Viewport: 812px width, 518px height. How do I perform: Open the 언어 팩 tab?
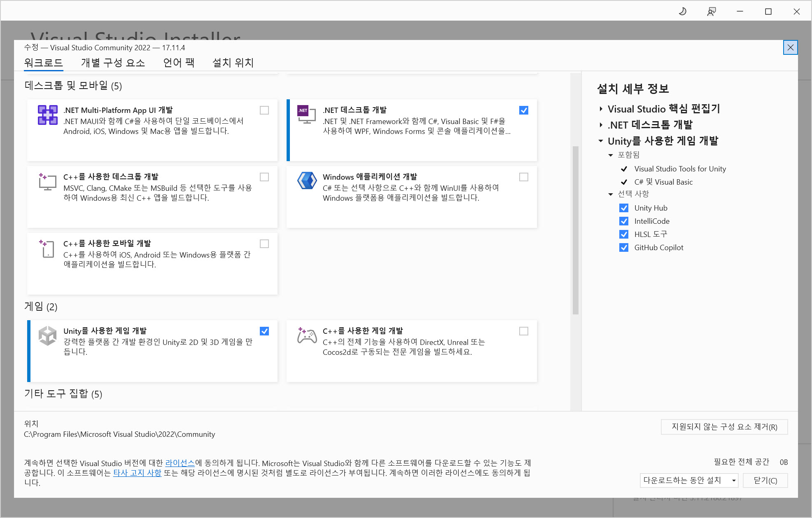[178, 63]
